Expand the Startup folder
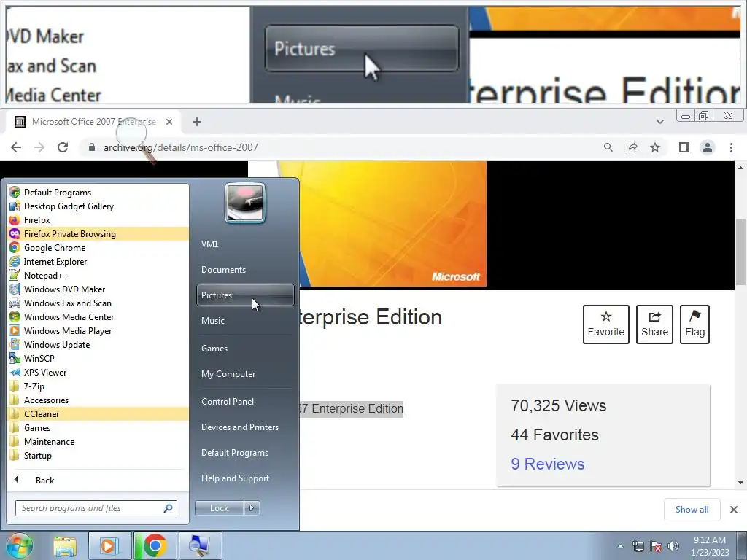 (x=98, y=455)
